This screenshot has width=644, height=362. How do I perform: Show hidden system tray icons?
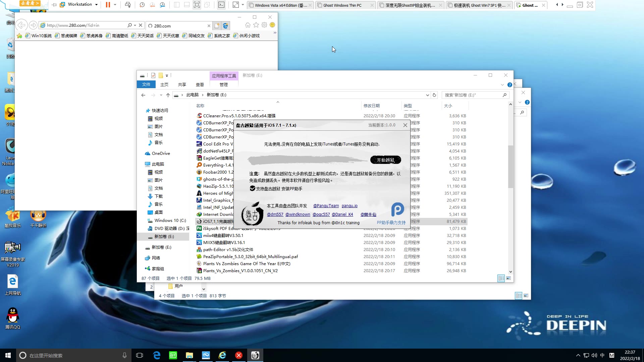578,355
